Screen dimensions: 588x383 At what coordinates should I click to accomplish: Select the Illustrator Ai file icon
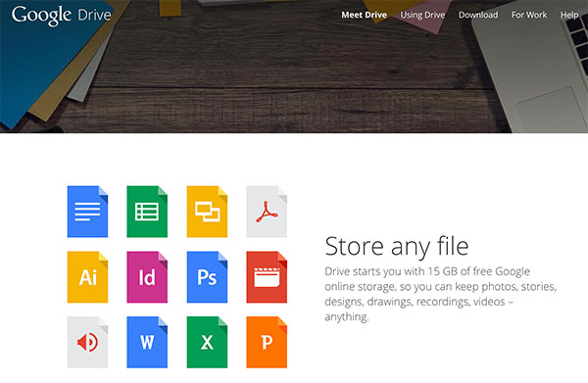click(87, 277)
